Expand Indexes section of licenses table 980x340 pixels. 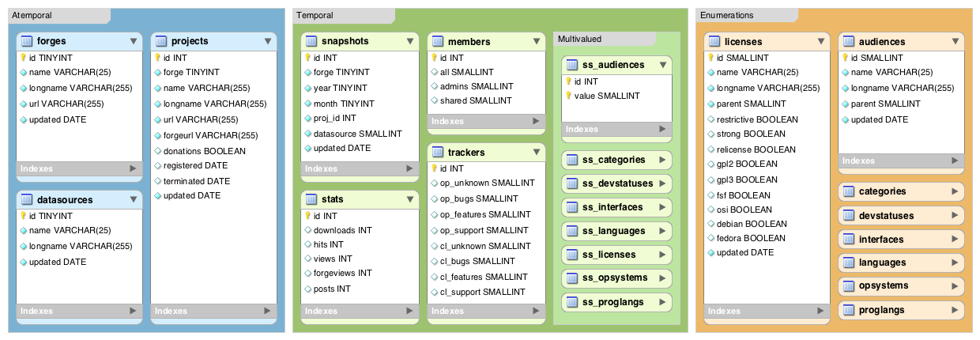(x=820, y=311)
